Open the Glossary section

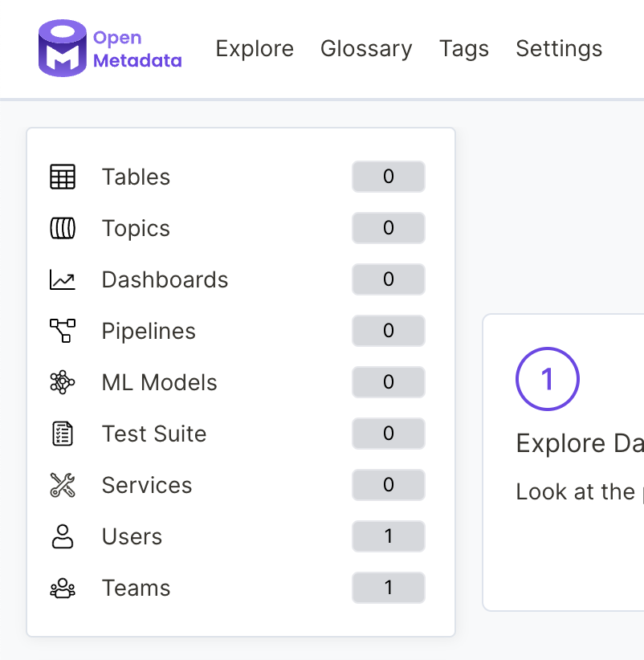[x=366, y=48]
